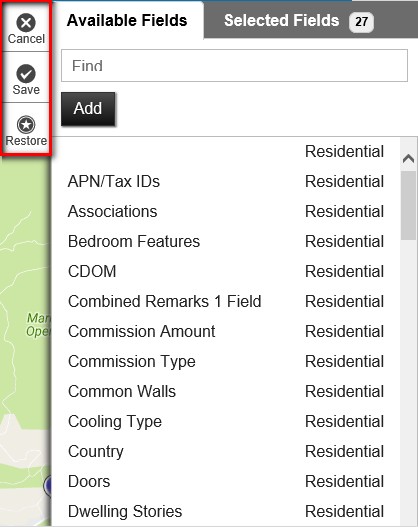Switch to the Selected Fields tab

[298, 21]
